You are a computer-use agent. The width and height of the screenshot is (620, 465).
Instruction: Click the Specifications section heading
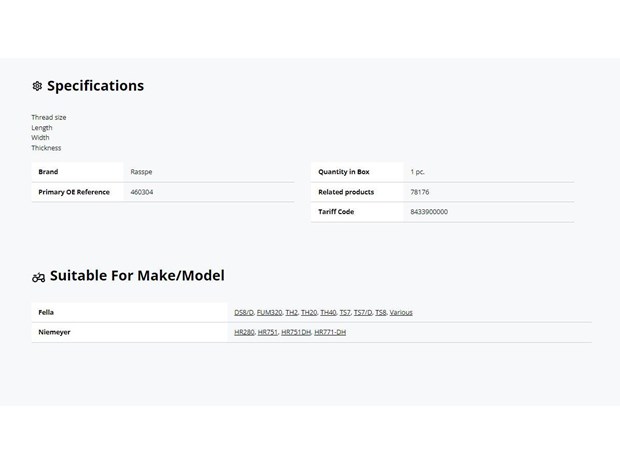click(95, 86)
